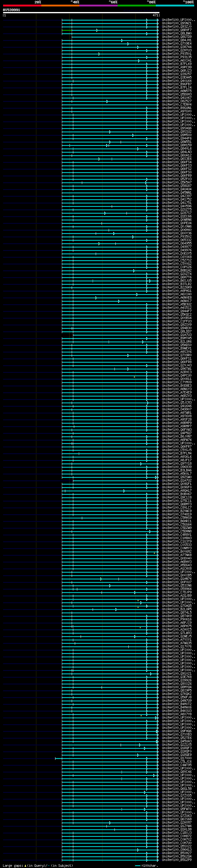Click the green alignment segment on row Q8RVF7
This screenshot has height=868, width=197.
pos(67,30)
